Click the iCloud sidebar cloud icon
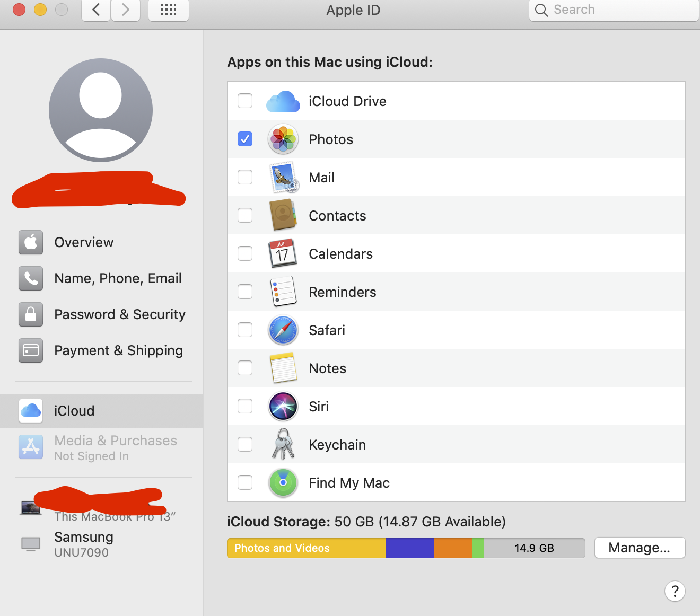Viewport: 700px width, 616px height. (x=31, y=411)
